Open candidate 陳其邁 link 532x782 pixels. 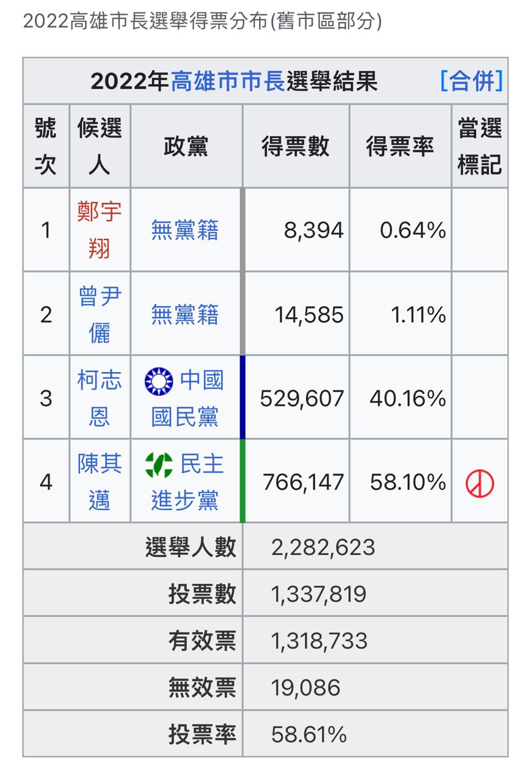tap(100, 482)
